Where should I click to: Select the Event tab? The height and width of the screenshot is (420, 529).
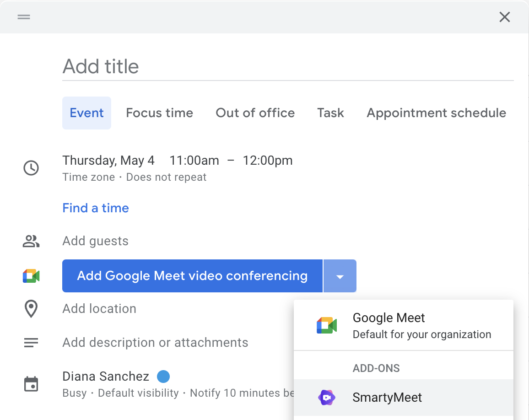tap(86, 113)
